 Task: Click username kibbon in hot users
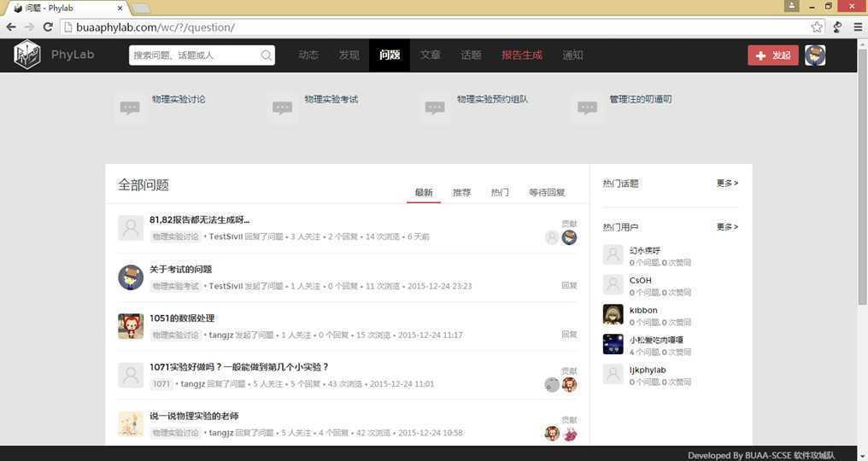click(x=643, y=311)
